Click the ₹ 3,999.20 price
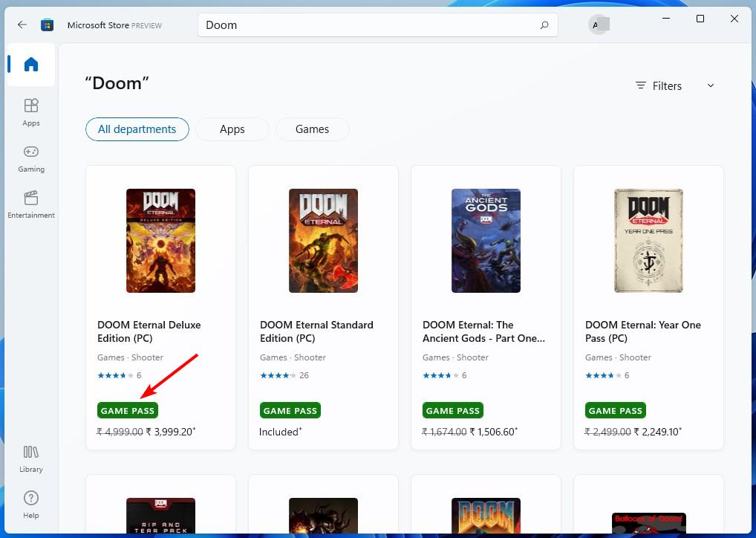Image resolution: width=756 pixels, height=538 pixels. pos(170,432)
